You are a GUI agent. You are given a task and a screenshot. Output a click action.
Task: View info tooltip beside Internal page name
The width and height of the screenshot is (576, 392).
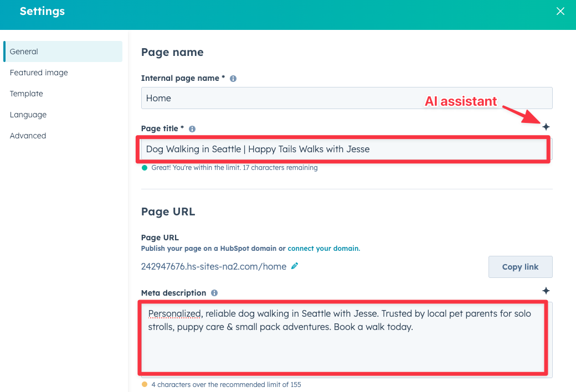(x=233, y=78)
